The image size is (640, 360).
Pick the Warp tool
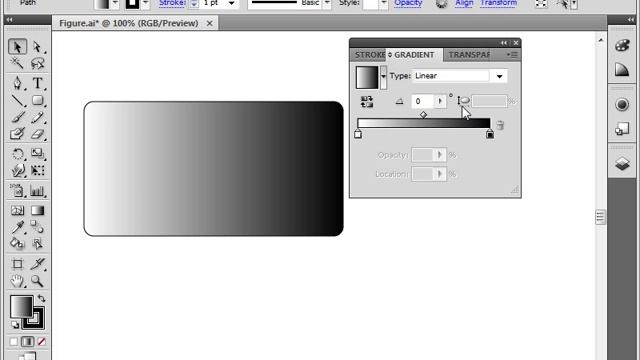tap(17, 171)
